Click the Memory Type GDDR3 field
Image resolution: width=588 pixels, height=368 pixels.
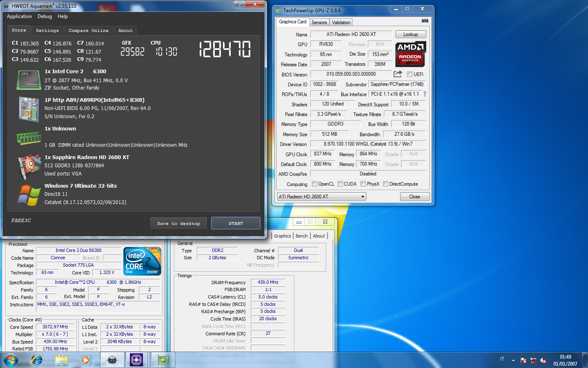pyautogui.click(x=336, y=124)
